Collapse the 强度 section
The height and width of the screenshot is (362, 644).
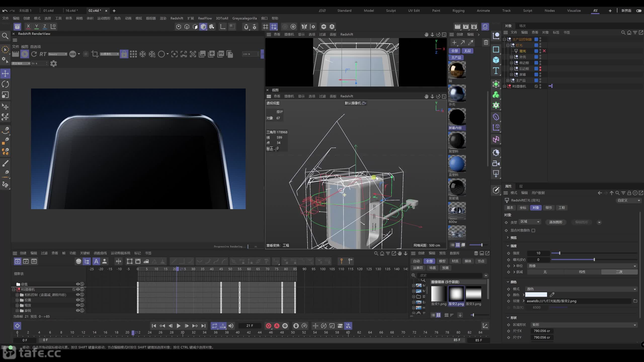click(508, 246)
